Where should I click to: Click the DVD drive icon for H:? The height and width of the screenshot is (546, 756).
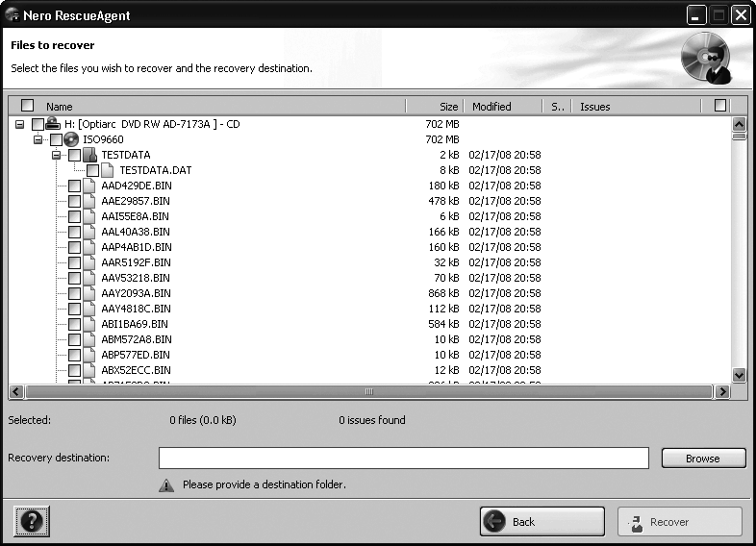click(53, 124)
